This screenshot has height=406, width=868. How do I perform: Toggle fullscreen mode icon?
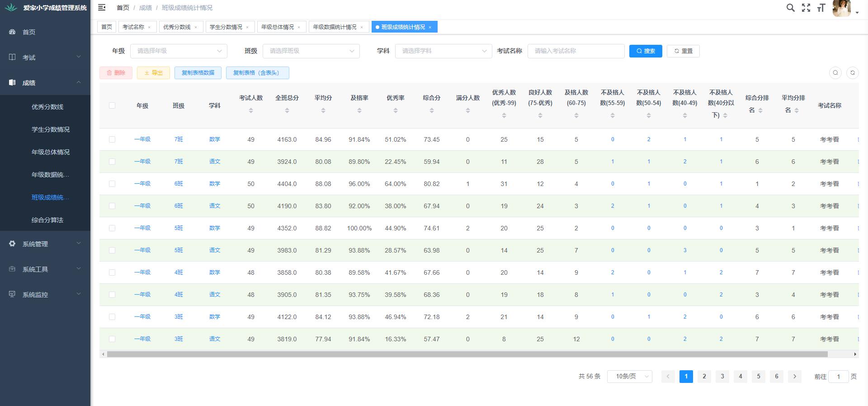pos(806,8)
